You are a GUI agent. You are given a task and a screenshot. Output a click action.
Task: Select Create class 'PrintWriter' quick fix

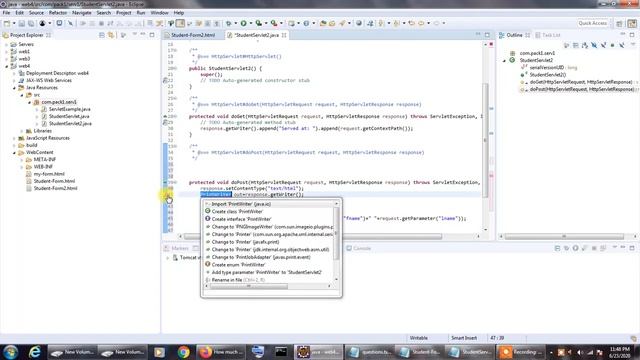269,211
